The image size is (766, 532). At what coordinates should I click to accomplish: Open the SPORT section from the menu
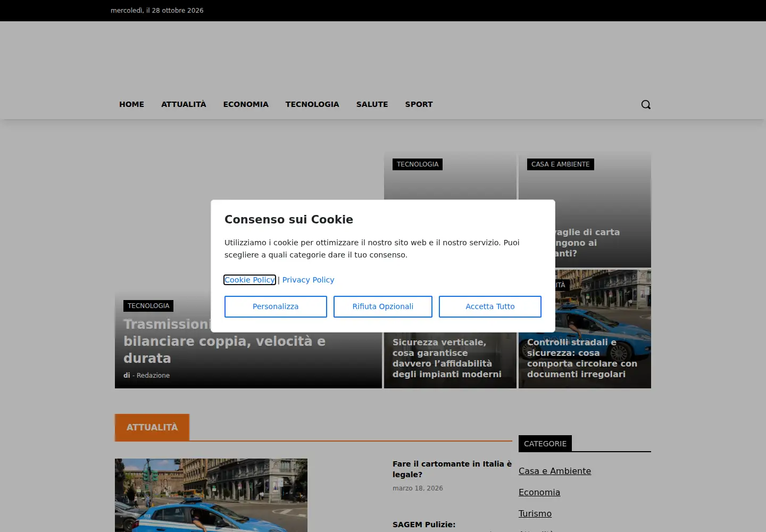(419, 104)
